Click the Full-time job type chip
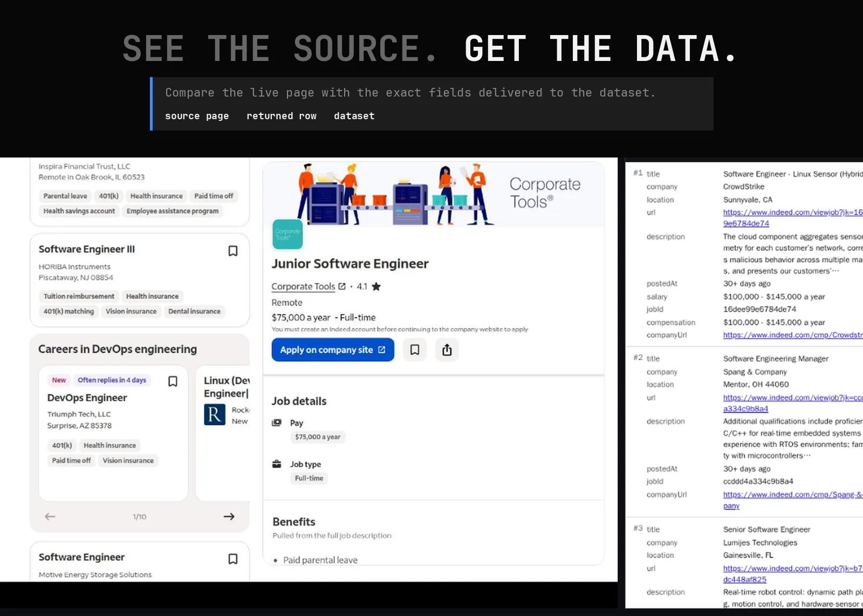Viewport: 863px width, 616px height. point(309,478)
